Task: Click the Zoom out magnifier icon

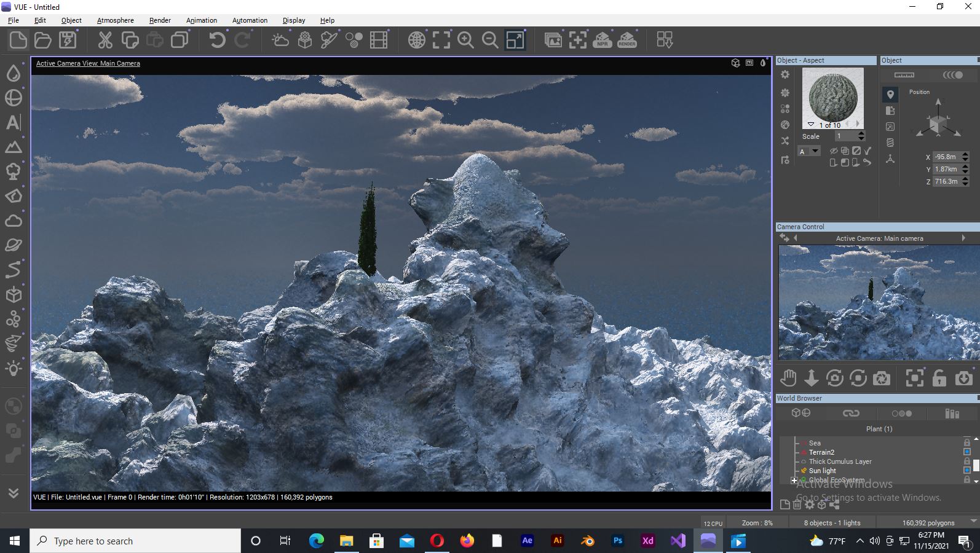Action: (x=490, y=41)
